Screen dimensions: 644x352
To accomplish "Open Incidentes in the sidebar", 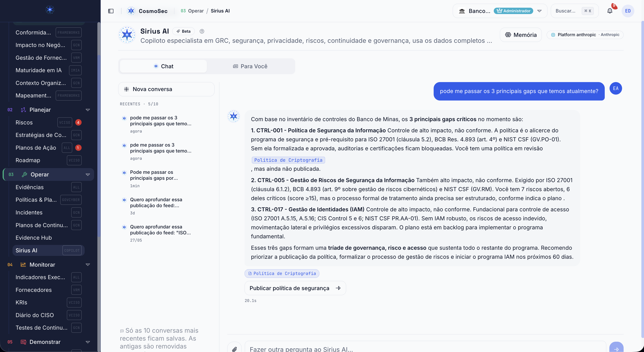I will (48, 212).
